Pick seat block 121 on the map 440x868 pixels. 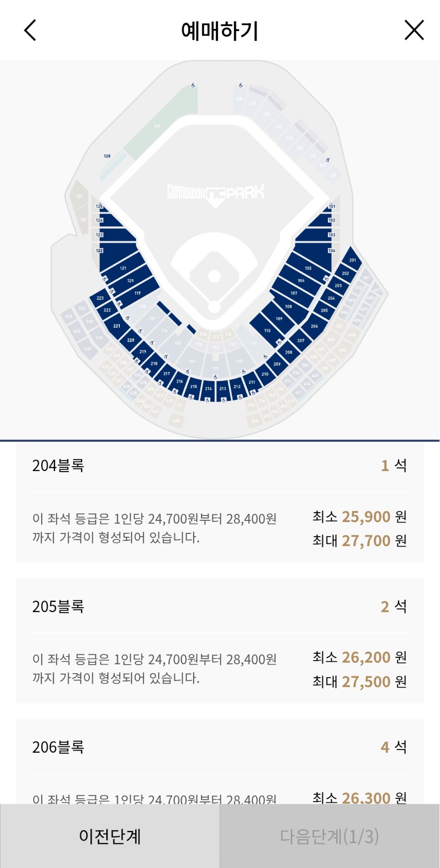click(123, 268)
